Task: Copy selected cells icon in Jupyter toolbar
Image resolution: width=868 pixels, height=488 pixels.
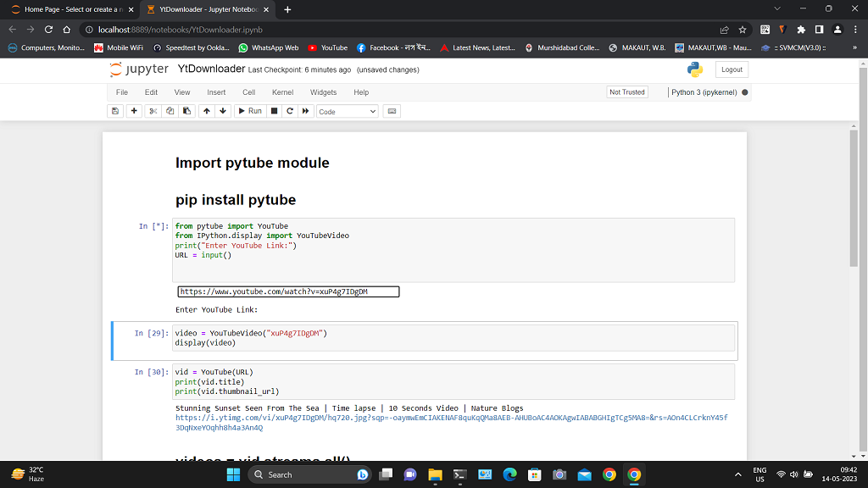Action: (170, 111)
